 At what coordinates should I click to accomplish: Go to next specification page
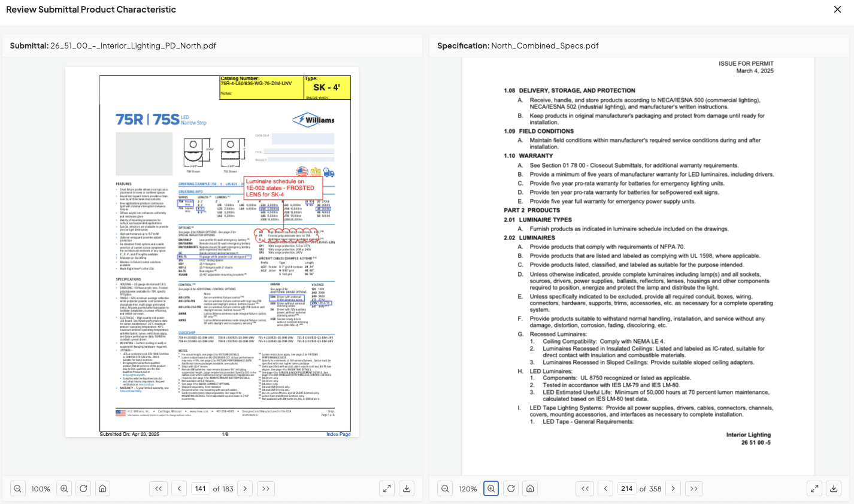click(673, 488)
